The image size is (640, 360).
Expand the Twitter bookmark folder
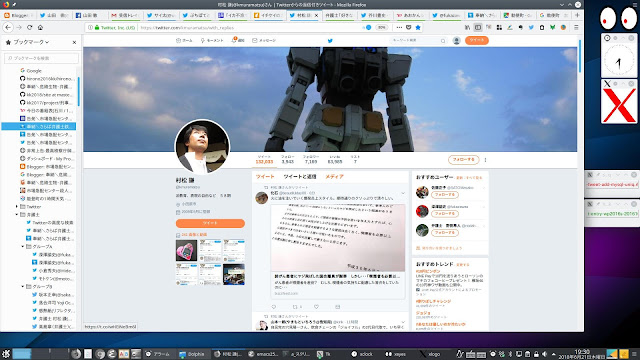17,207
